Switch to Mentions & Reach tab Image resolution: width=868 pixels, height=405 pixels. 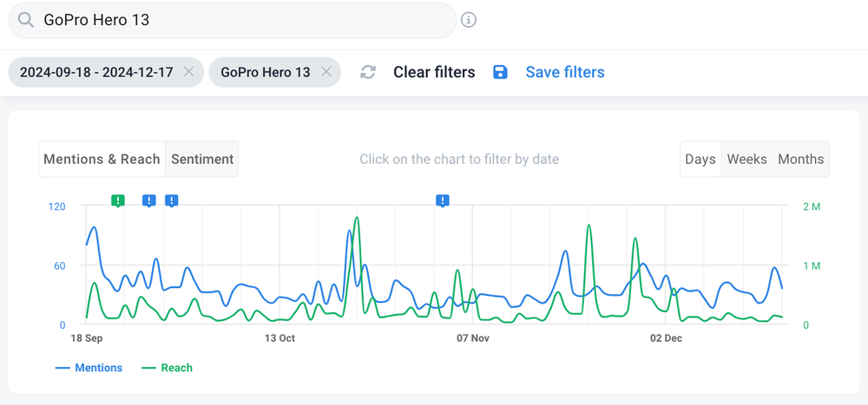tap(102, 160)
